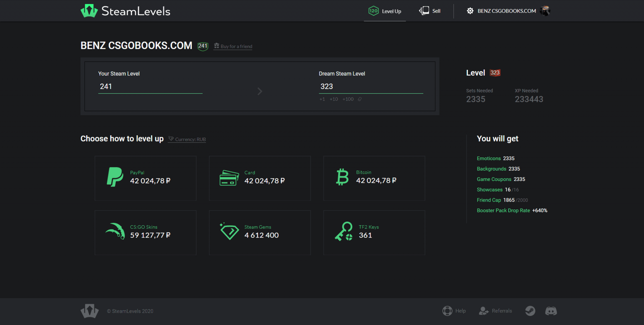The width and height of the screenshot is (644, 325).
Task: Click the user avatar in header
Action: 545,11
